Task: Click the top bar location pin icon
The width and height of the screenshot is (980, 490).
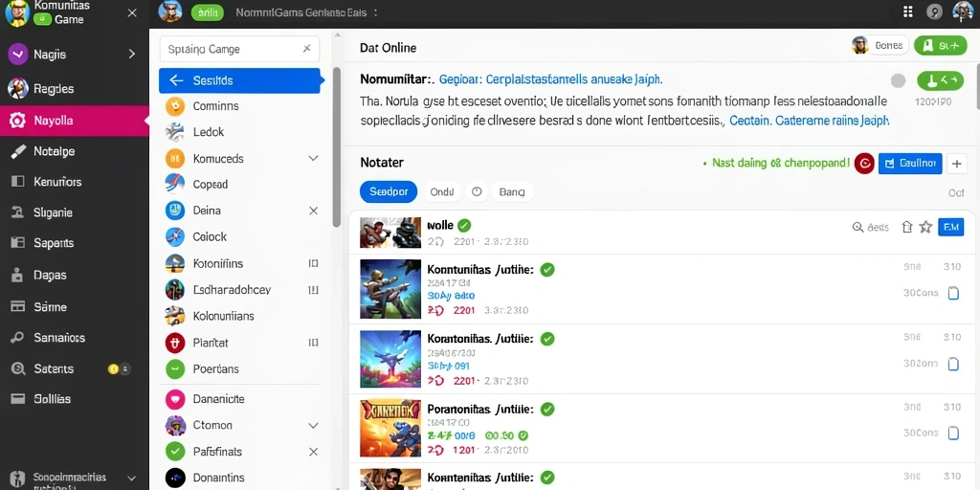Action: tap(934, 11)
